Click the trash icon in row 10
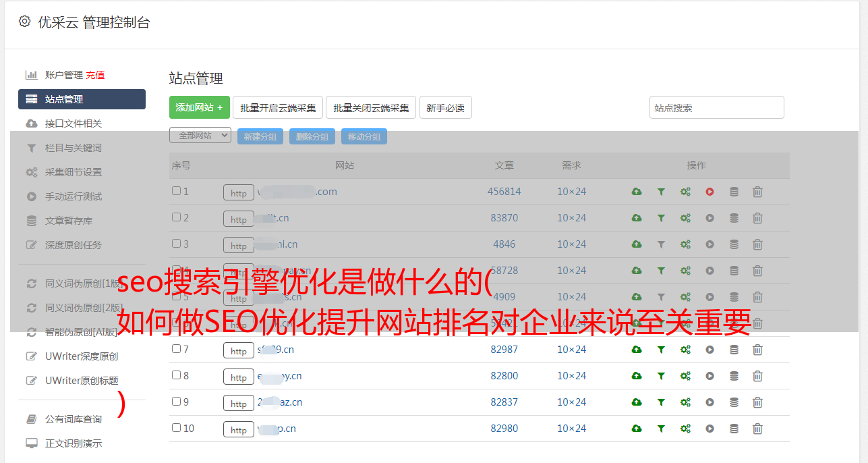The image size is (868, 463). [x=757, y=429]
